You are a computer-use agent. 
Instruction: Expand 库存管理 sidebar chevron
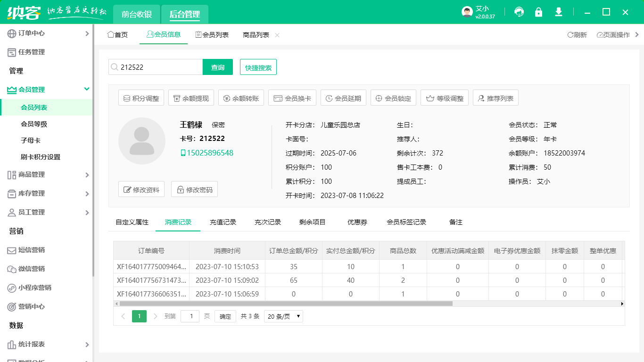[x=87, y=194]
